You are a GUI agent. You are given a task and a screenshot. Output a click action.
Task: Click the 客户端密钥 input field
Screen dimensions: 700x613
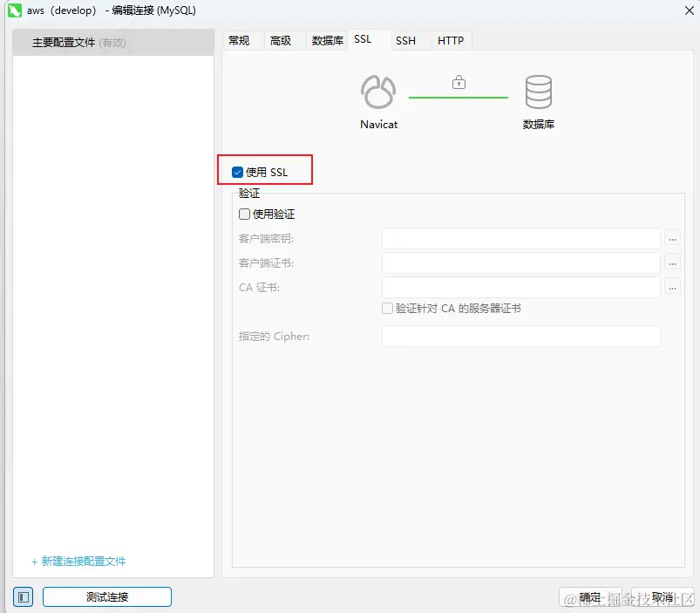[521, 239]
